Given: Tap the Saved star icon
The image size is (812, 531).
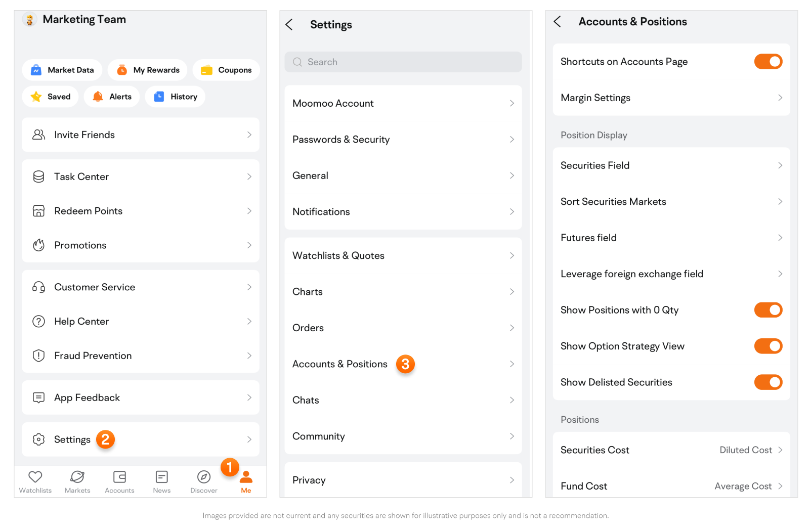Looking at the screenshot, I should pos(36,97).
